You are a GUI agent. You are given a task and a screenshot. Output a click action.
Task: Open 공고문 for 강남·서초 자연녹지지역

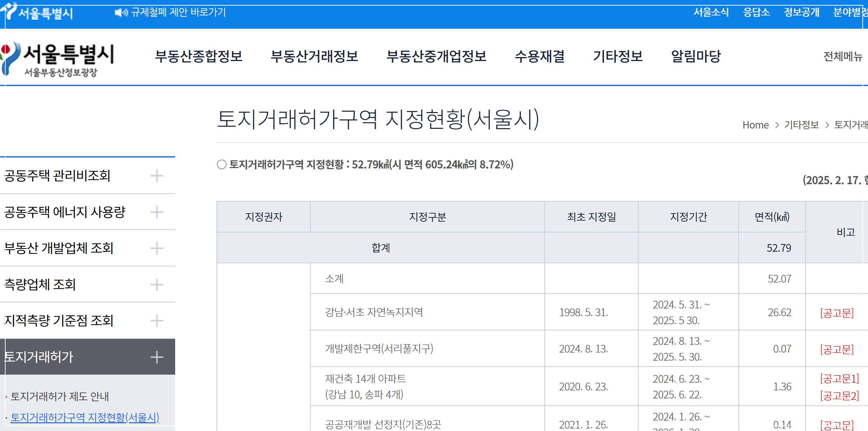(837, 312)
